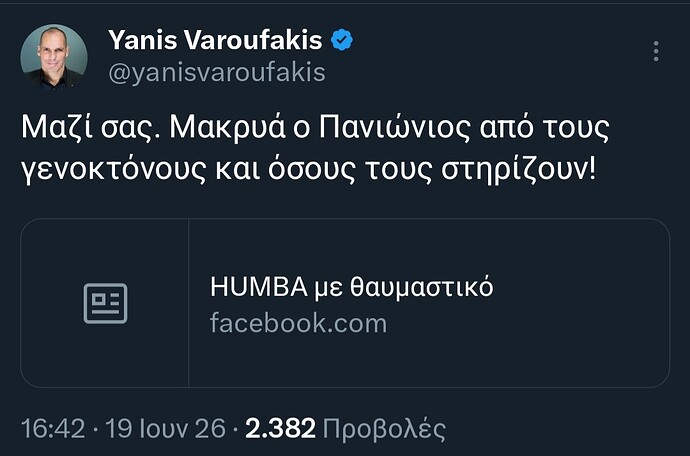Click the 16:42 timestamp
The image size is (690, 456).
point(53,428)
